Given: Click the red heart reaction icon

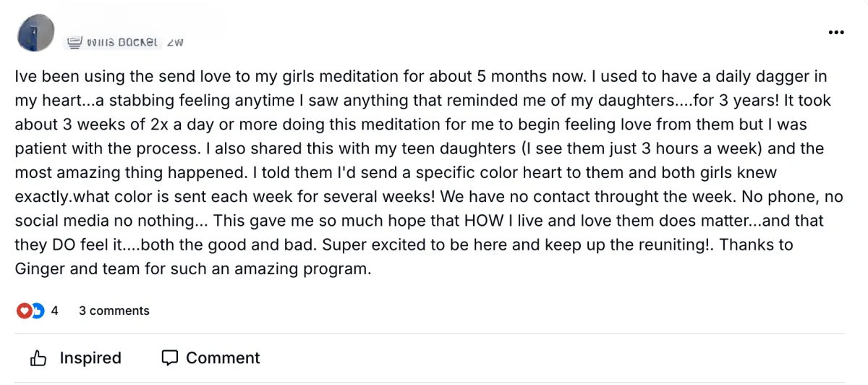Looking at the screenshot, I should click(x=24, y=311).
